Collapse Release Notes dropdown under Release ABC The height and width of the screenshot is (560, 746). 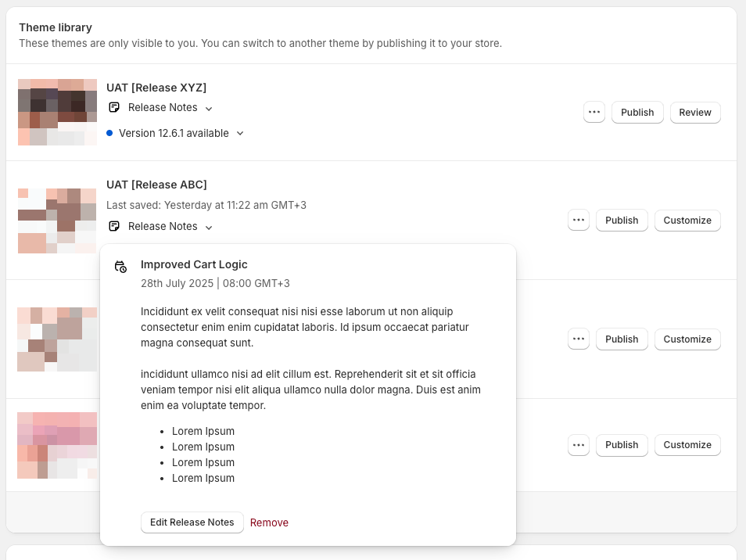tap(209, 227)
